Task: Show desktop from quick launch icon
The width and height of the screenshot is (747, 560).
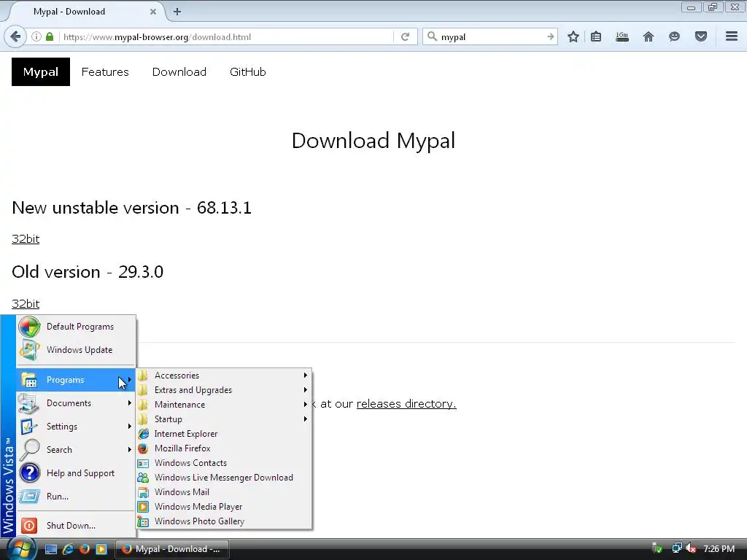Action: 51,549
